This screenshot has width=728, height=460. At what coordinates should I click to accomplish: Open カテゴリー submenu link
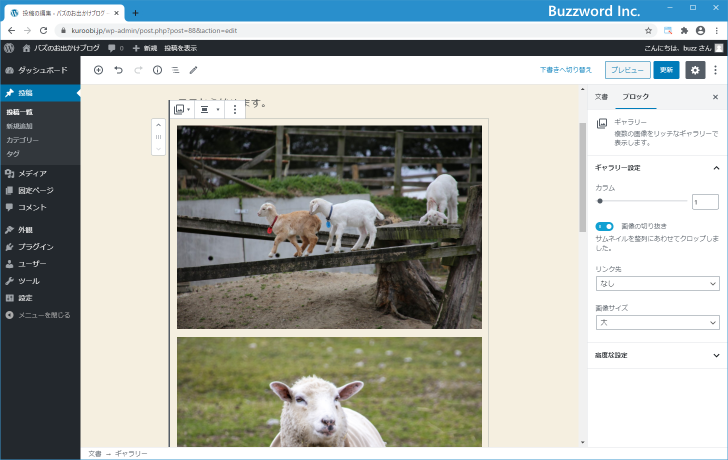coord(22,140)
